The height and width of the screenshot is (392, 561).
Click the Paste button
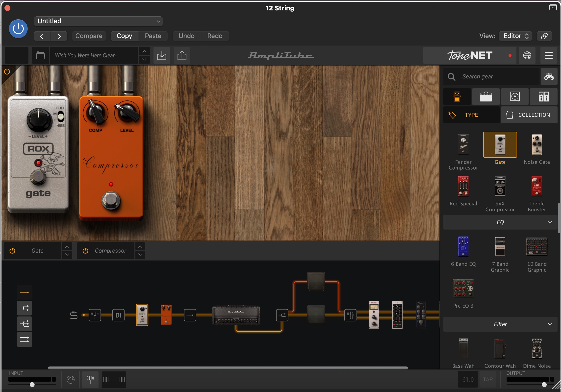[x=153, y=36]
